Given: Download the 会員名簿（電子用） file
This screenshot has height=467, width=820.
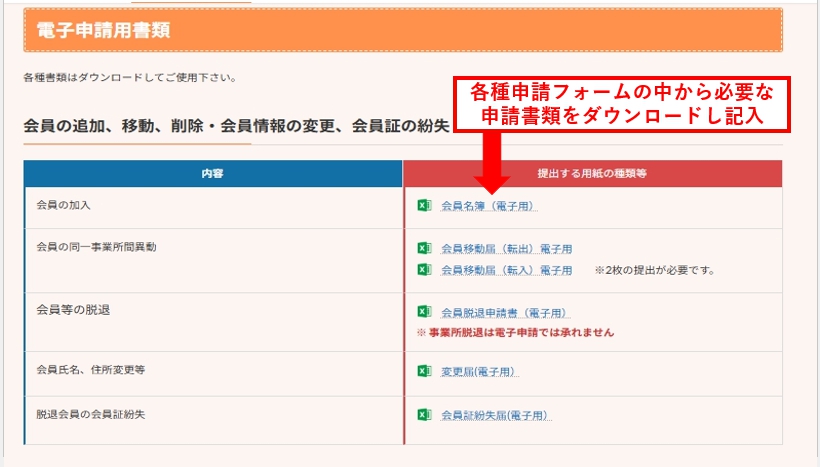Looking at the screenshot, I should [x=488, y=206].
